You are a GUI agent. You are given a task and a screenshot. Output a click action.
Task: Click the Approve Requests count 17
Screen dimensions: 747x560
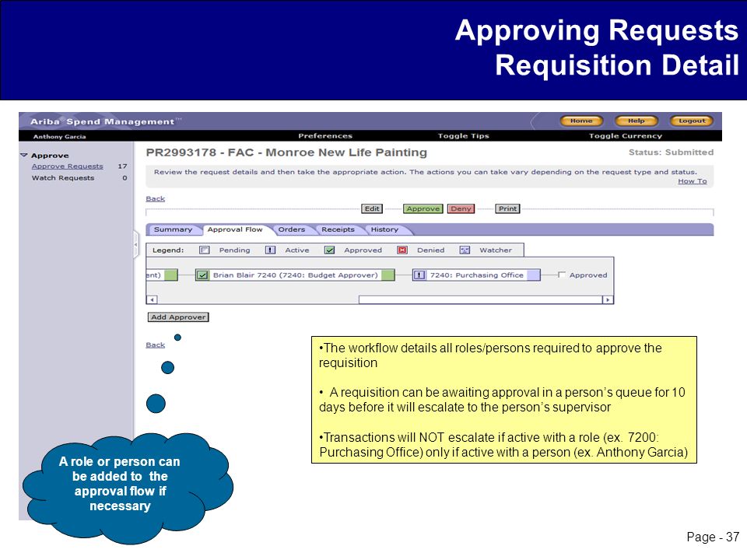tap(122, 166)
